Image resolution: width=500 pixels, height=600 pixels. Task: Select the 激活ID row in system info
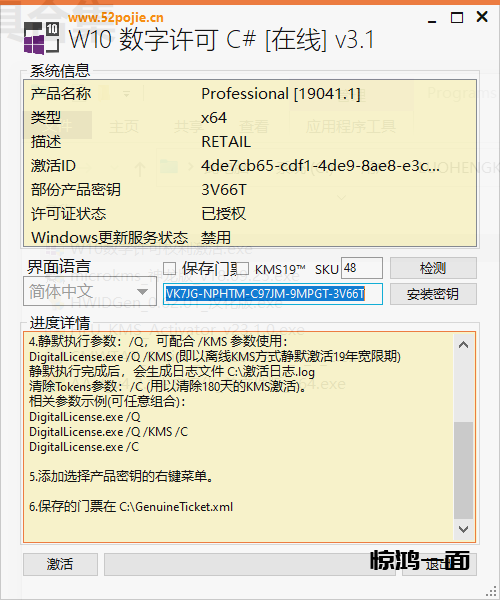[x=250, y=166]
